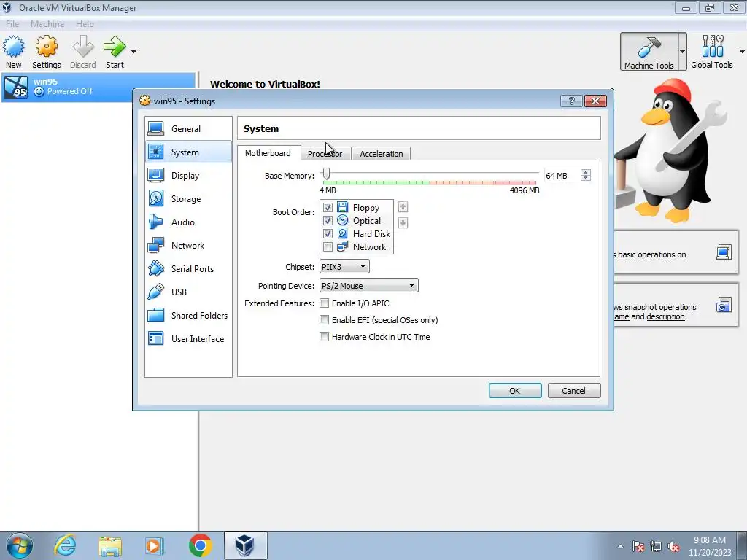
Task: Open the File menu
Action: pos(12,24)
